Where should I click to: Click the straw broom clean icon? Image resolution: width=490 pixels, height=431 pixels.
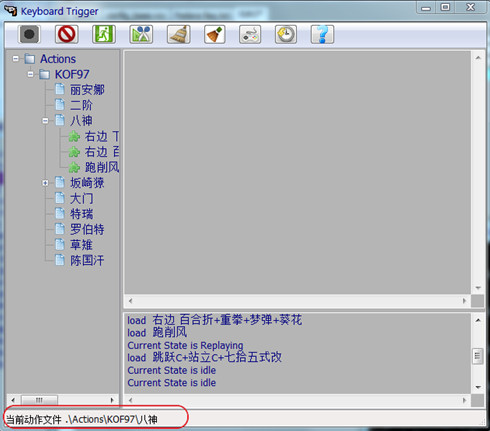(x=179, y=34)
